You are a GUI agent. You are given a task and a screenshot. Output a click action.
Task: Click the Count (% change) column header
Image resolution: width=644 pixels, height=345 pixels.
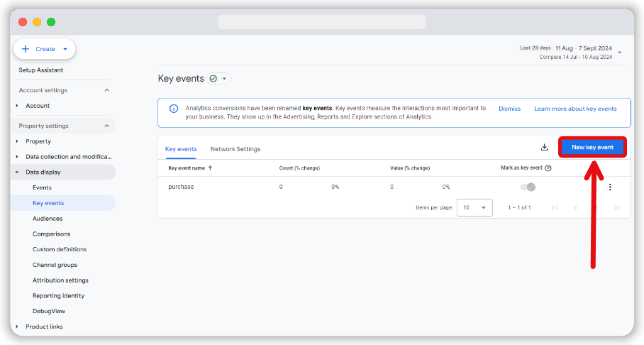[299, 168]
